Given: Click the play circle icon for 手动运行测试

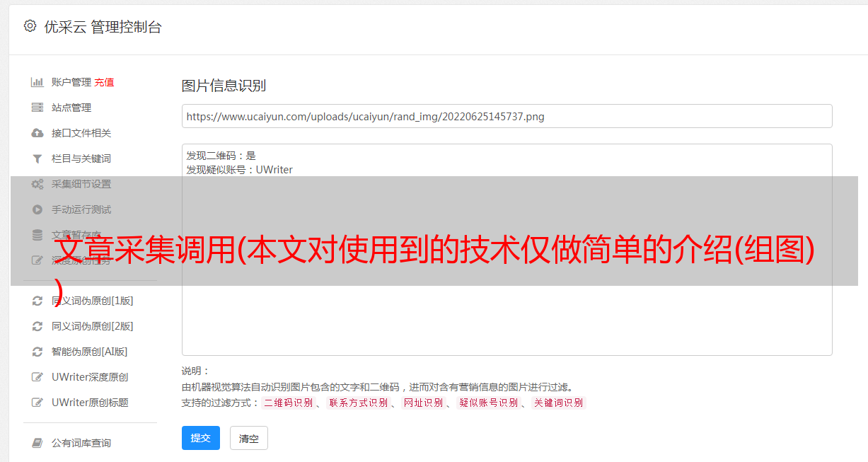Looking at the screenshot, I should 37,209.
